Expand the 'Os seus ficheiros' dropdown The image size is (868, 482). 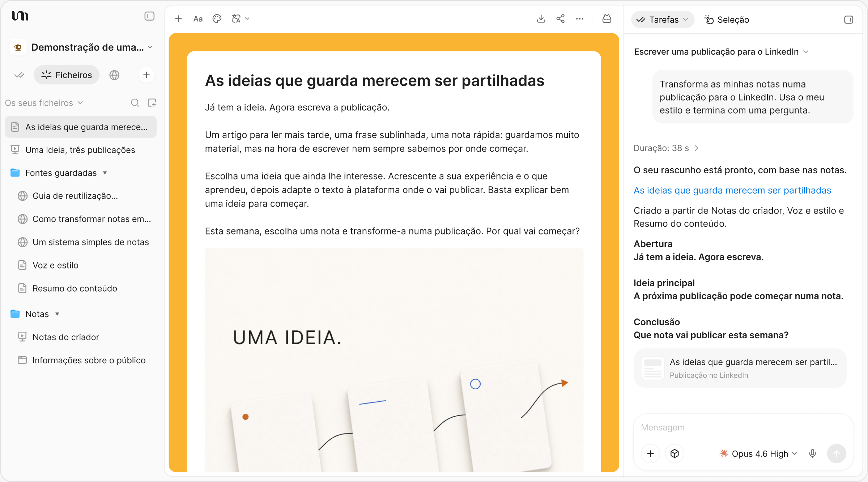[x=44, y=103]
